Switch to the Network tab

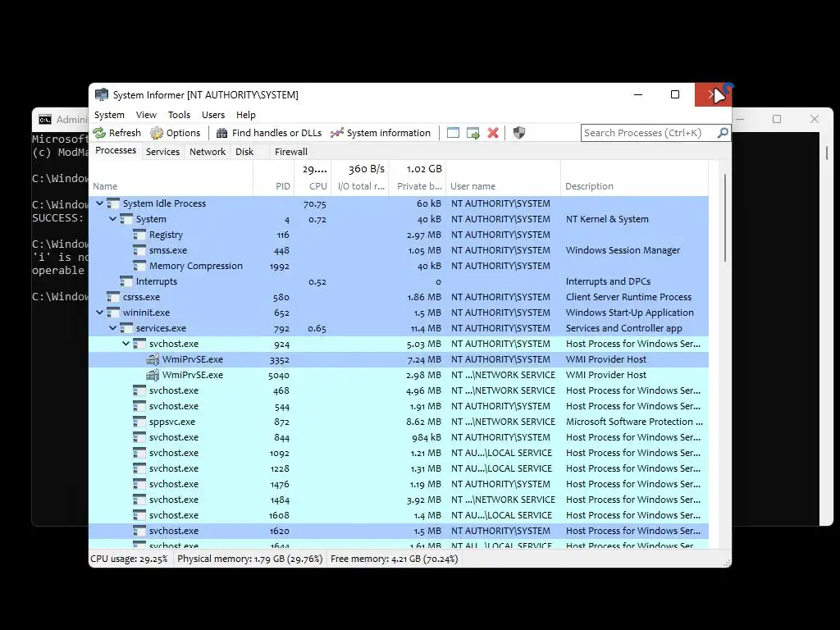(x=208, y=152)
